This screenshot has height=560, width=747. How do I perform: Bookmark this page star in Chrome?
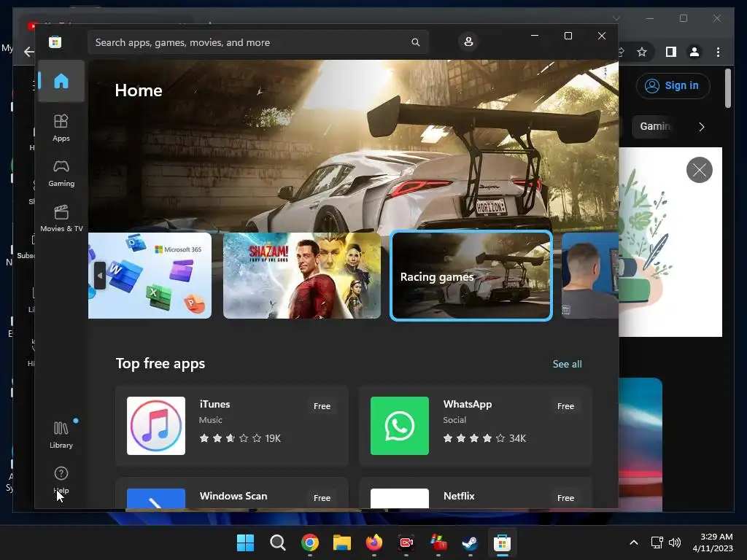pos(642,52)
